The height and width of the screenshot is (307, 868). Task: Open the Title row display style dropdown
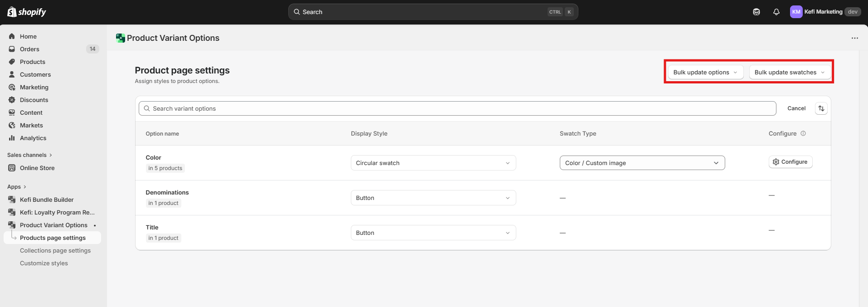433,233
